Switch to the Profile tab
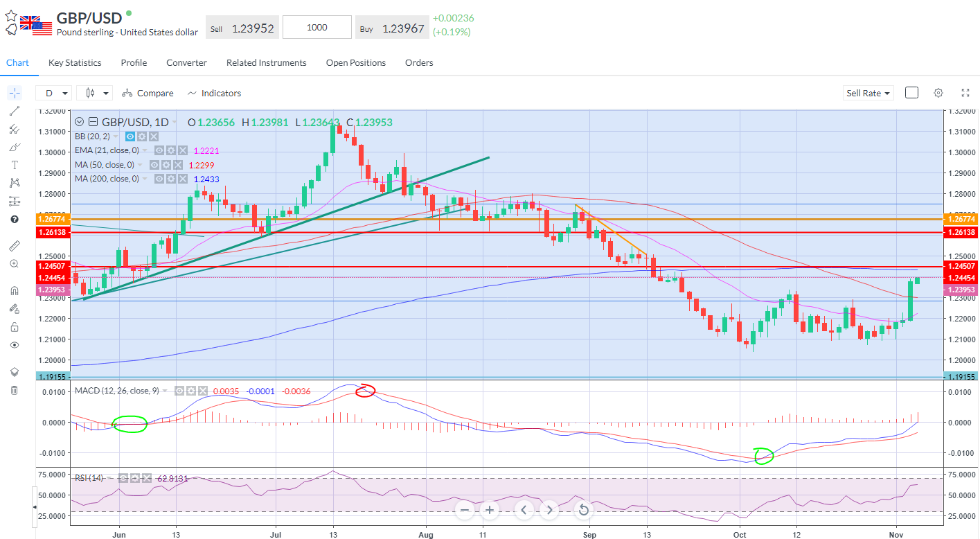The height and width of the screenshot is (539, 980). 134,62
